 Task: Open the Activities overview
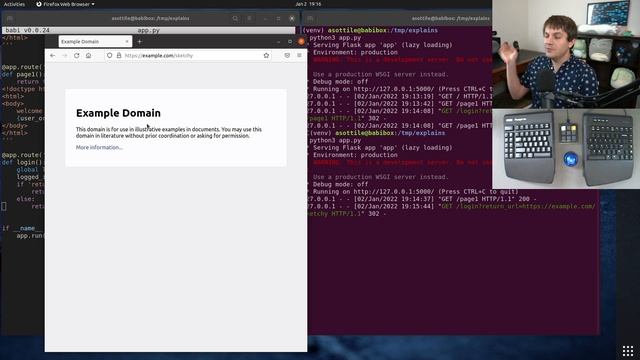(x=14, y=4)
